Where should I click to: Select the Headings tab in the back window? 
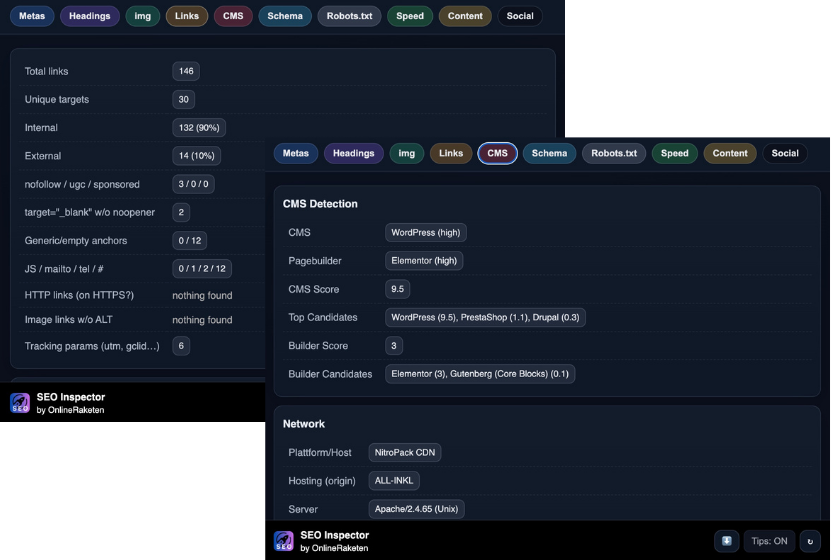[x=90, y=16]
